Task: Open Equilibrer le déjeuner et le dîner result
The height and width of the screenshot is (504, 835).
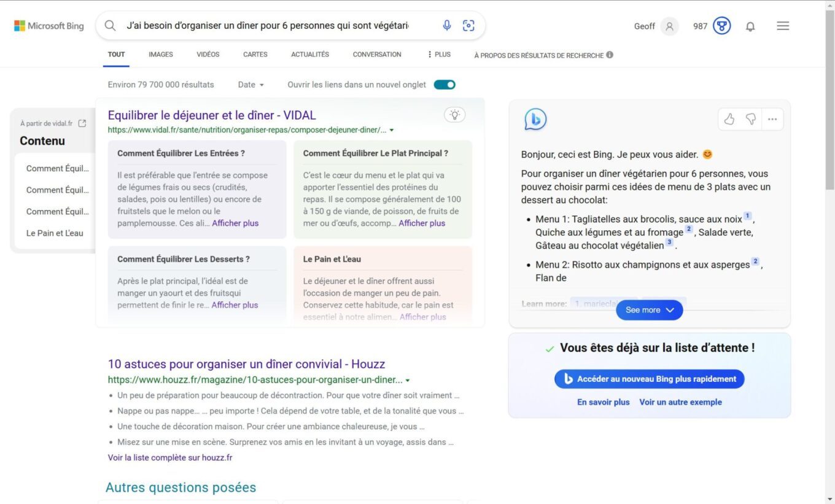Action: click(212, 115)
